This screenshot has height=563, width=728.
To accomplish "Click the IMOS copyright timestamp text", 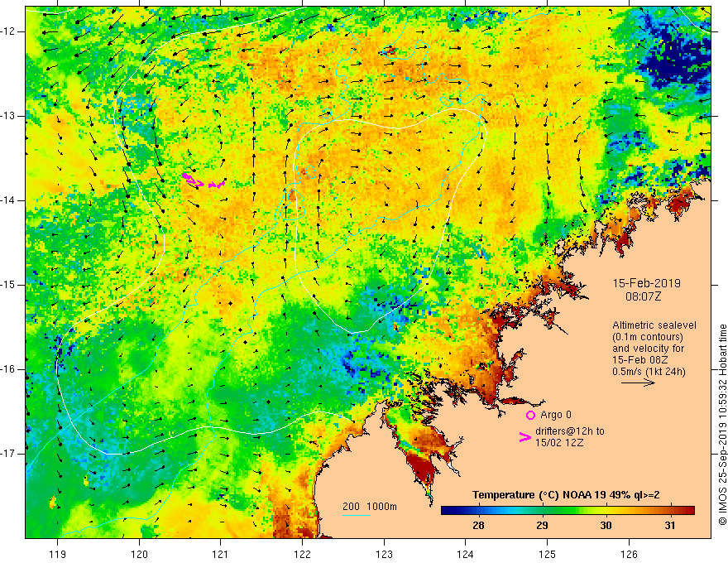I will click(722, 426).
